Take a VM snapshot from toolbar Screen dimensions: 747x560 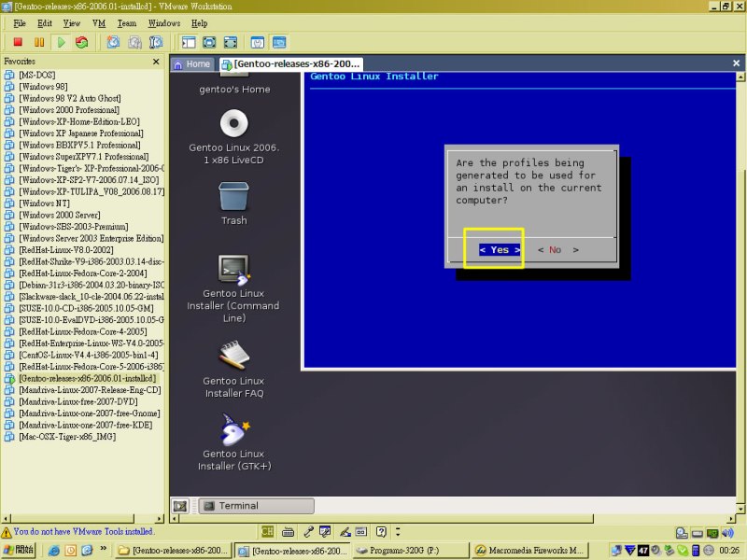click(113, 42)
